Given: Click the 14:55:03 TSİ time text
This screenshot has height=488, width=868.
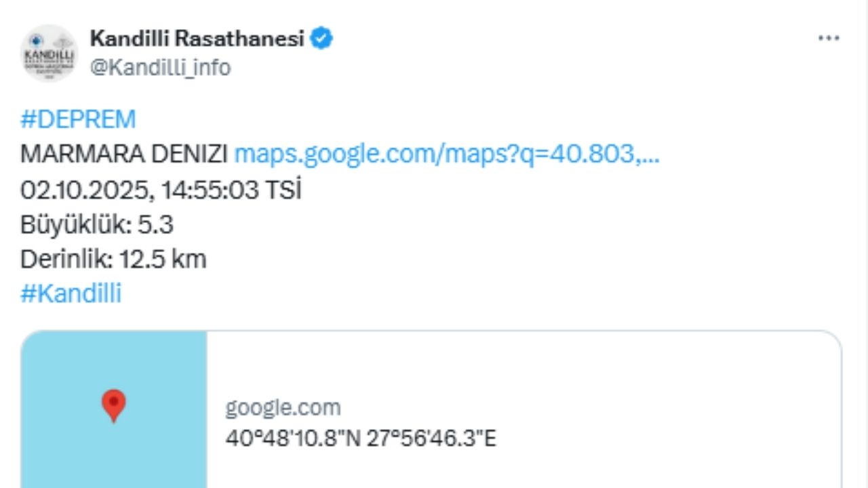Looking at the screenshot, I should pos(231,190).
